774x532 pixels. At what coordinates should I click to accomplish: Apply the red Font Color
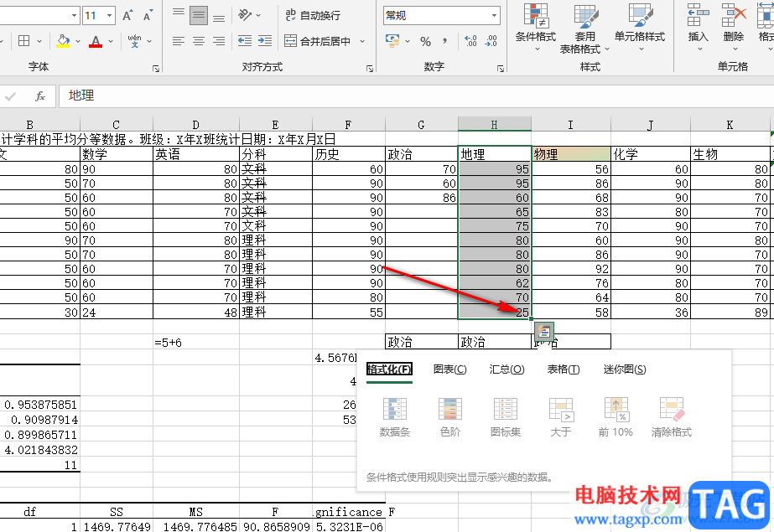coord(96,41)
